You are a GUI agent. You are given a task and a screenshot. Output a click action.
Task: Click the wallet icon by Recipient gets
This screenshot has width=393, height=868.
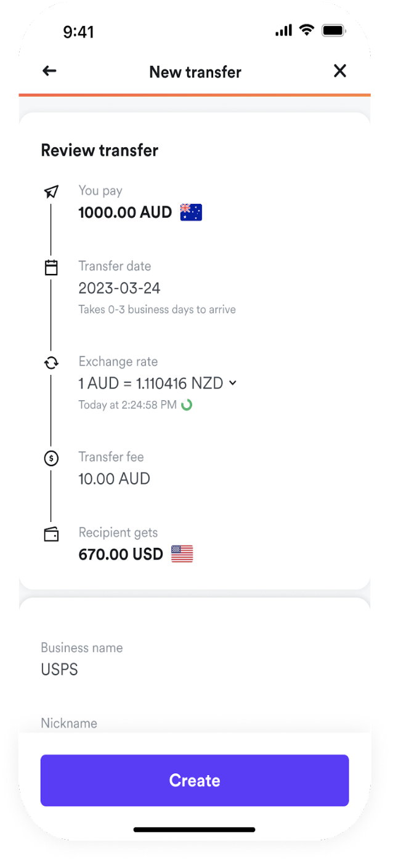click(x=52, y=534)
